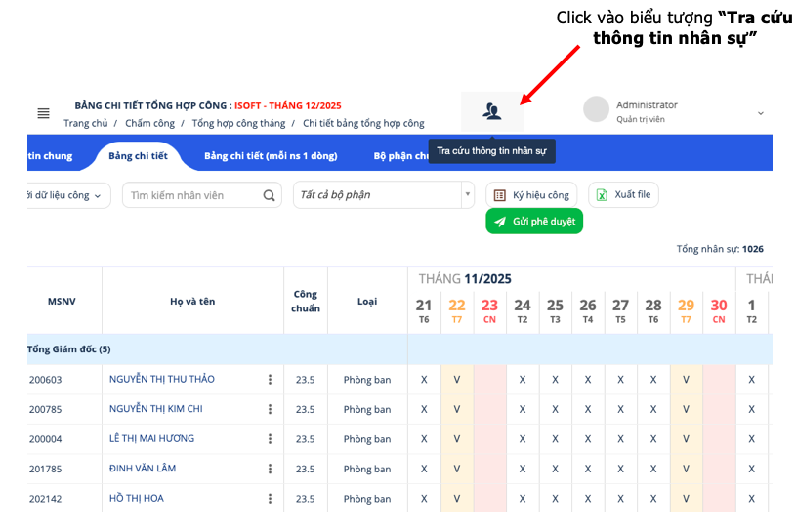
Task: Open options menu for NGUYỄN THỊ THU THẢO
Action: (x=271, y=380)
